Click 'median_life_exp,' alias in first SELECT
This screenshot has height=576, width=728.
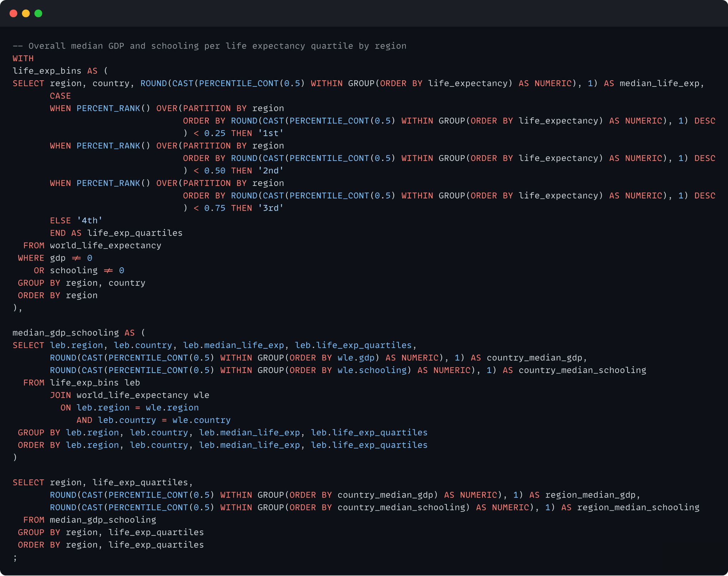coord(662,84)
